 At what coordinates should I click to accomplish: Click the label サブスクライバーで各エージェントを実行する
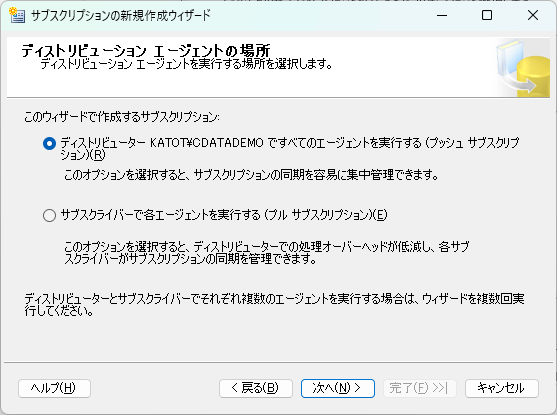pyautogui.click(x=161, y=215)
